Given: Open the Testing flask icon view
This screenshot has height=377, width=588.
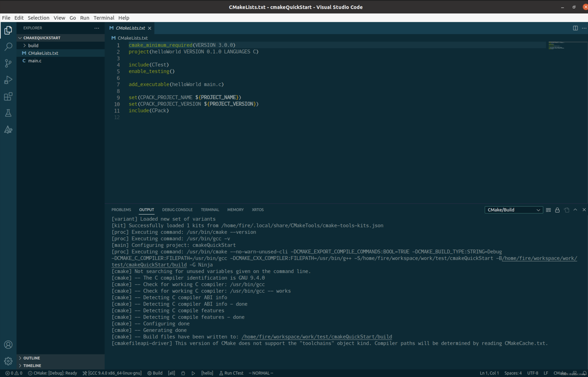Looking at the screenshot, I should (x=8, y=113).
